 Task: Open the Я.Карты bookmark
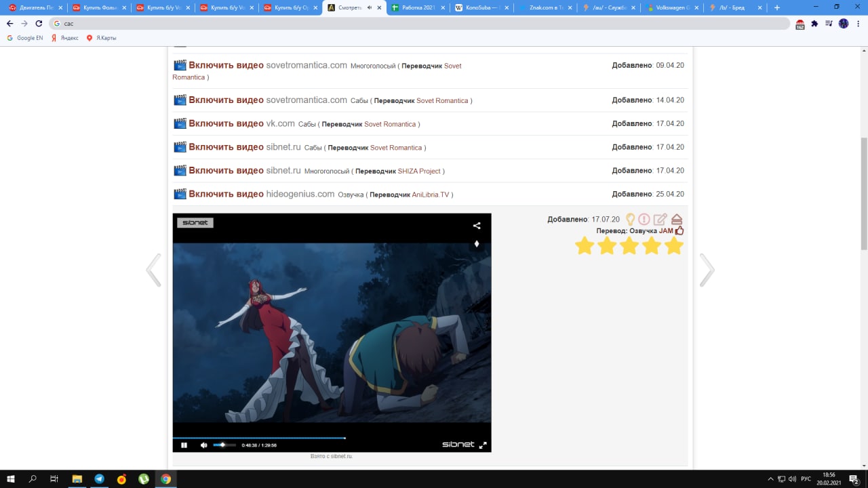(101, 38)
